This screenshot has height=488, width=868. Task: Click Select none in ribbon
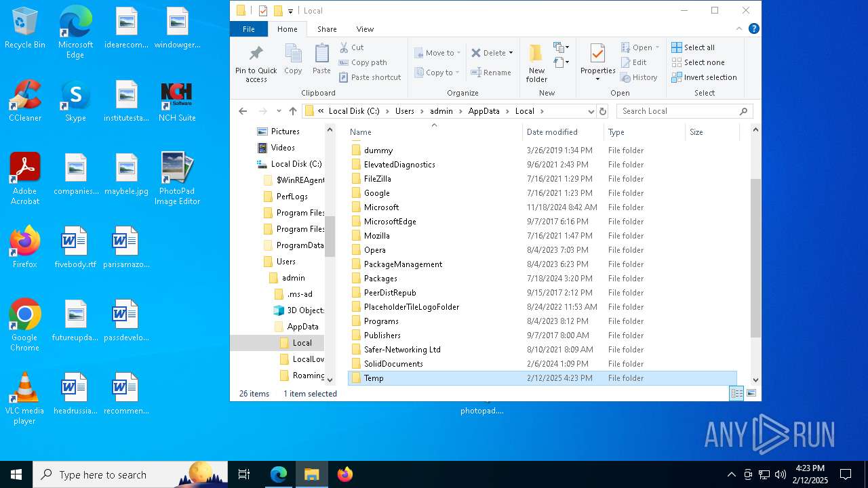point(698,62)
